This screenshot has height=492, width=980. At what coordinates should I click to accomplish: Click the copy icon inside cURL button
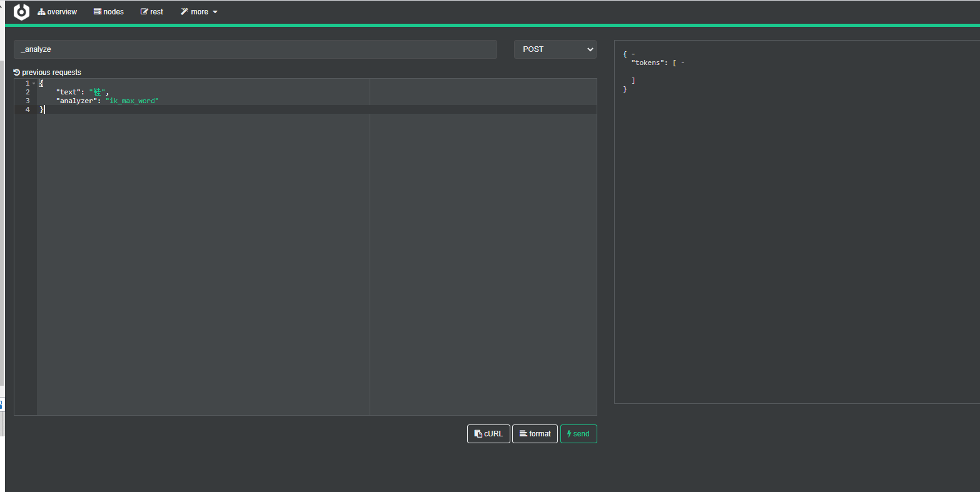(478, 433)
